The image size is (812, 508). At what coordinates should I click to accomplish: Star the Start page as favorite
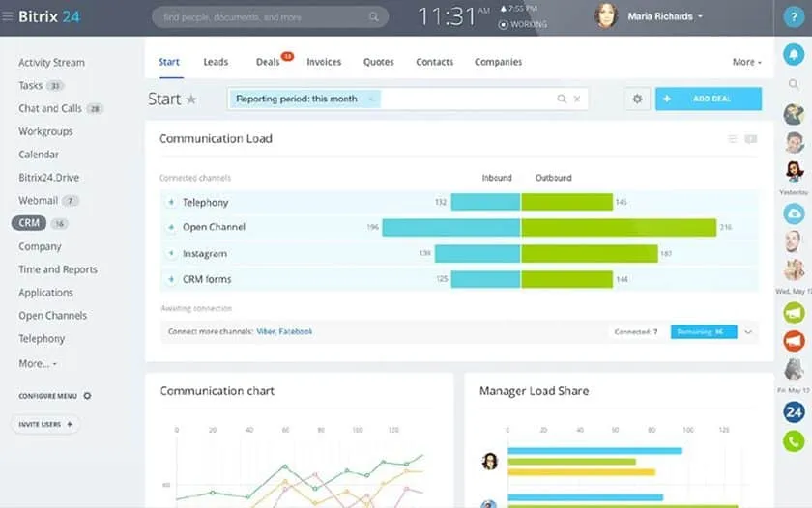[191, 99]
